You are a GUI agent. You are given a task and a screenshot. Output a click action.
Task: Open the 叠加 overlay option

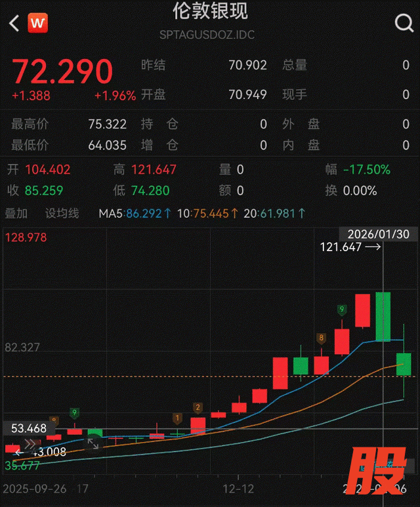[16, 213]
